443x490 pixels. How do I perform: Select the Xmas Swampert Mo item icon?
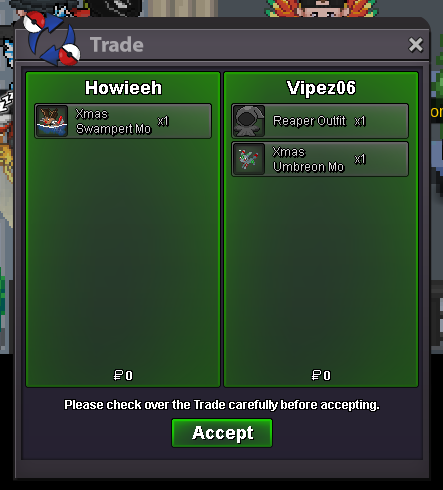(x=52, y=121)
